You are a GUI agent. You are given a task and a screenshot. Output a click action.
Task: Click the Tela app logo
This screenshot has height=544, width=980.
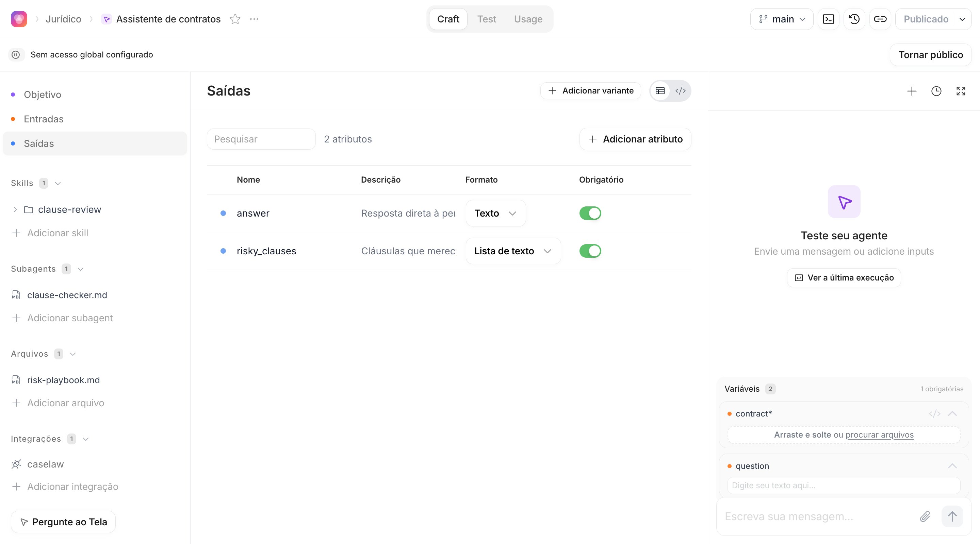pyautogui.click(x=19, y=19)
